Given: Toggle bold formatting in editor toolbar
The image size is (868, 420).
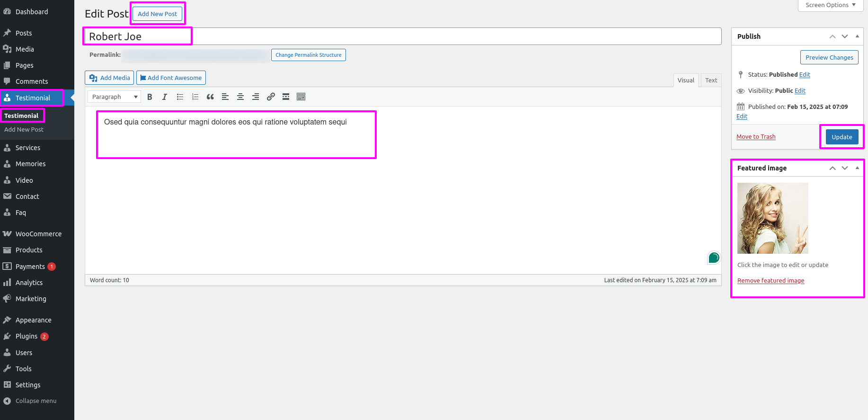Looking at the screenshot, I should [150, 97].
